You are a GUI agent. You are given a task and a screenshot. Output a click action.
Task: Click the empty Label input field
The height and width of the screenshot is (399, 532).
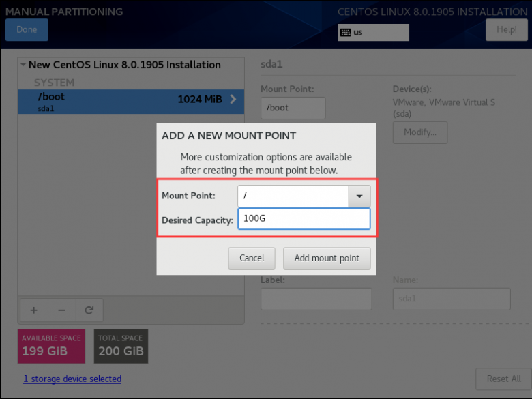(x=316, y=299)
